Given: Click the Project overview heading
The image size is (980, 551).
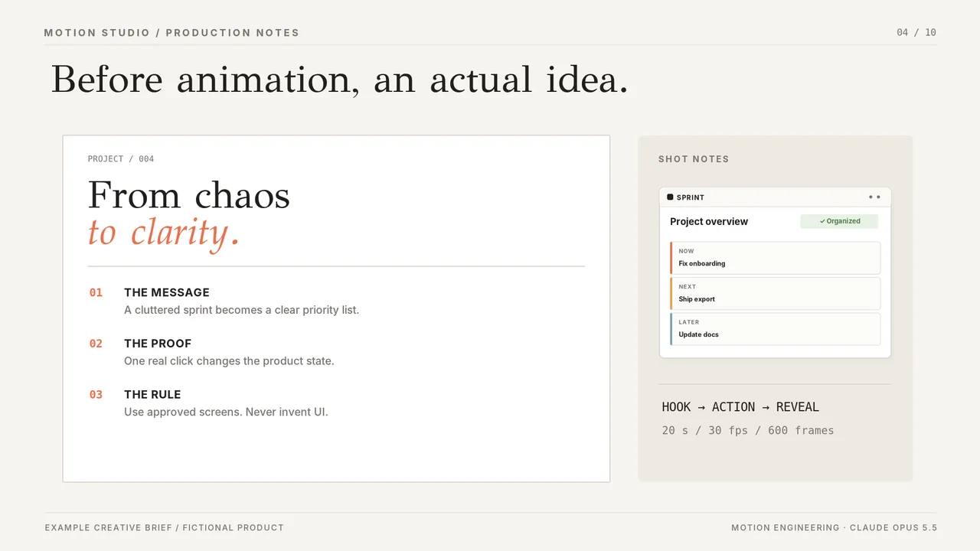Looking at the screenshot, I should pyautogui.click(x=709, y=221).
